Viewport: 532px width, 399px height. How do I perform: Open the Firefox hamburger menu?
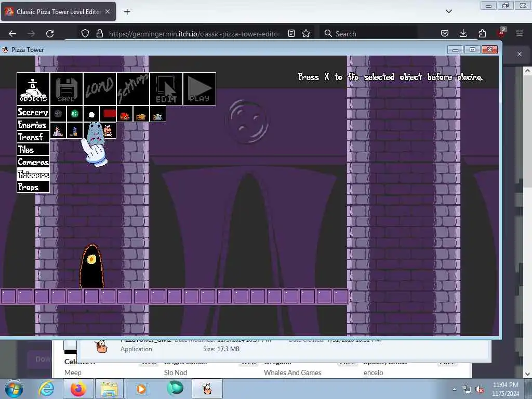[520, 34]
